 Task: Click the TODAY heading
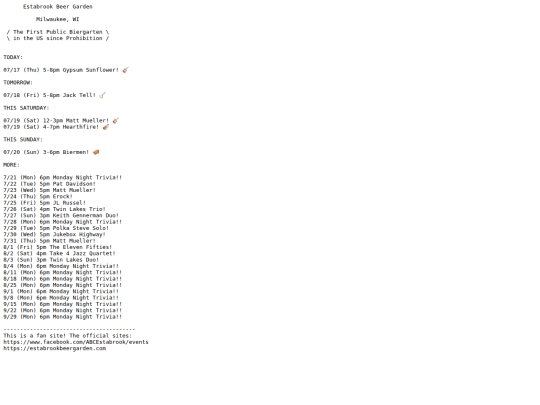click(x=13, y=57)
